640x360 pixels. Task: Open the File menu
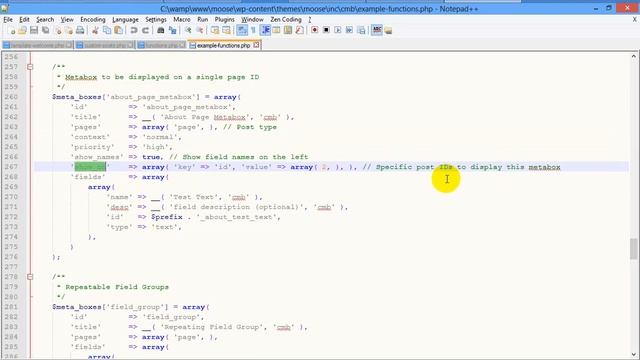(x=8, y=20)
